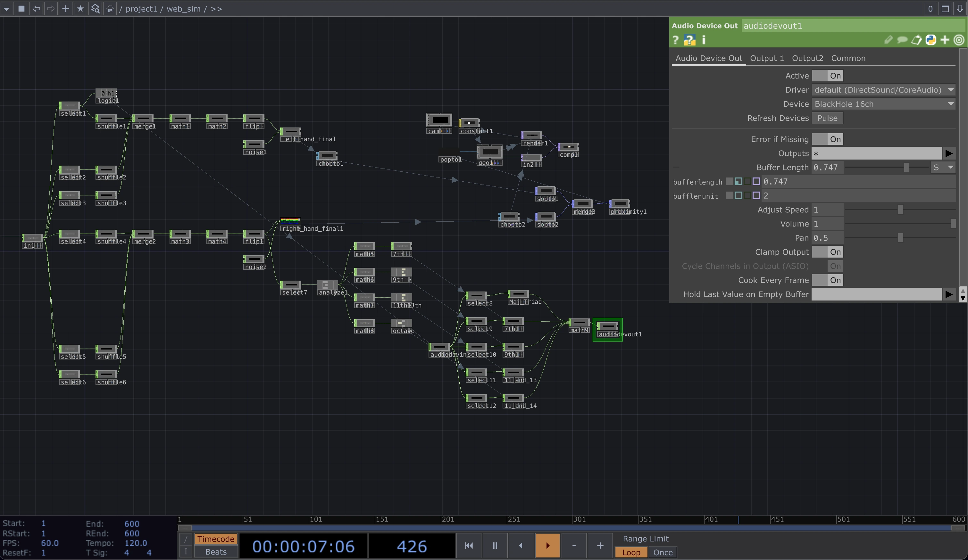Screen dimensions: 968x560
Task: Switch to the Output 1 tab
Action: 767,58
